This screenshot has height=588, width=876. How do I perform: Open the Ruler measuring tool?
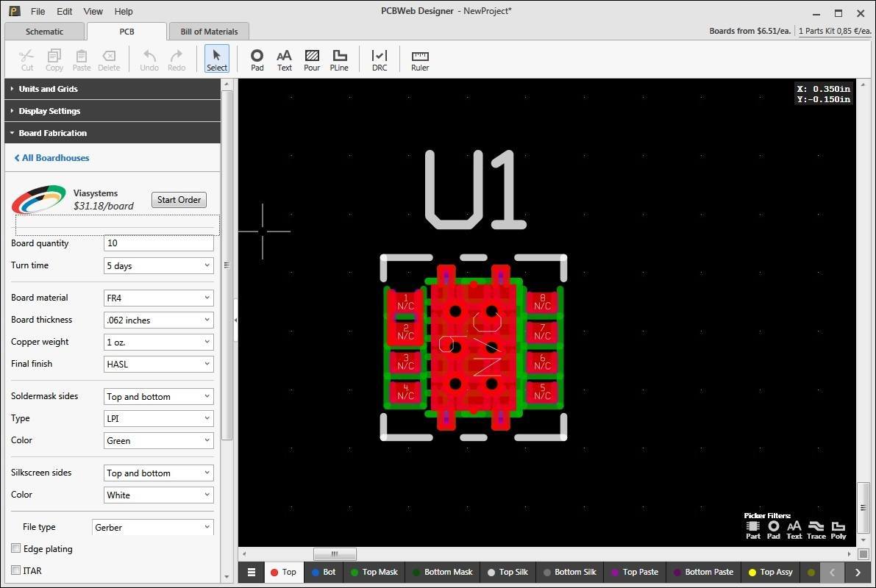tap(420, 60)
